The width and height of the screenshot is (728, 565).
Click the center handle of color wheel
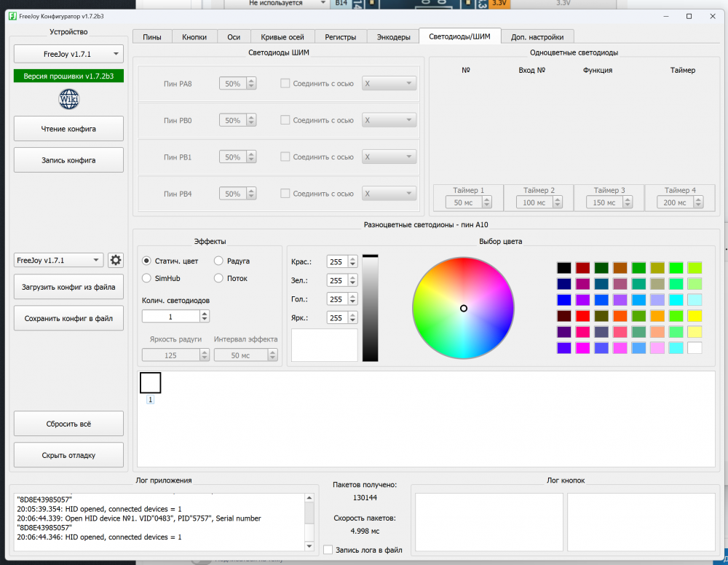pos(463,308)
